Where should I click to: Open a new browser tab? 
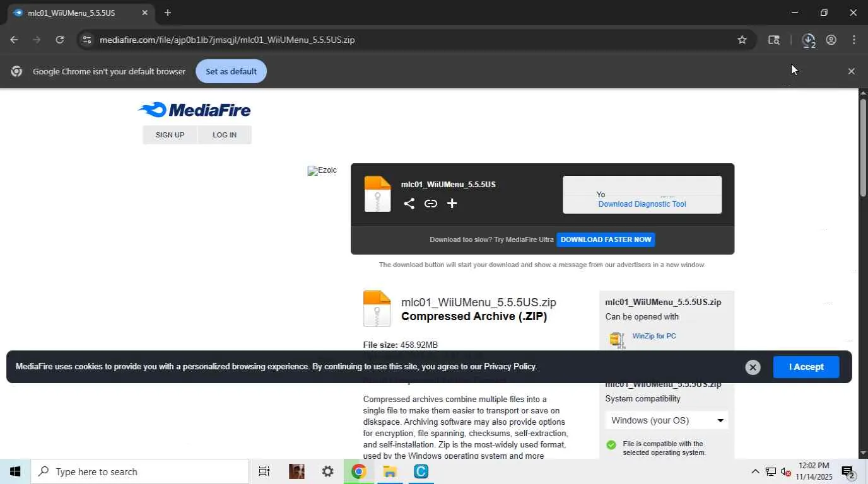coord(167,13)
